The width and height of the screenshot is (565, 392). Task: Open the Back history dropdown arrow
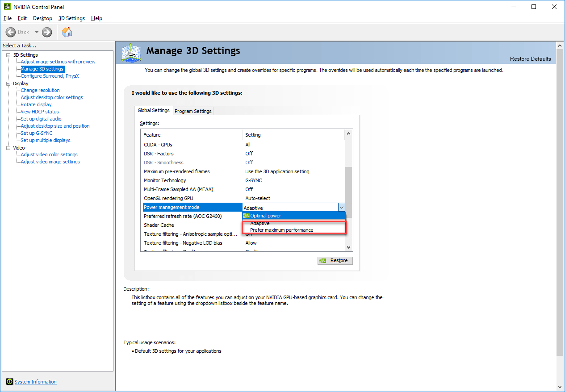(37, 32)
